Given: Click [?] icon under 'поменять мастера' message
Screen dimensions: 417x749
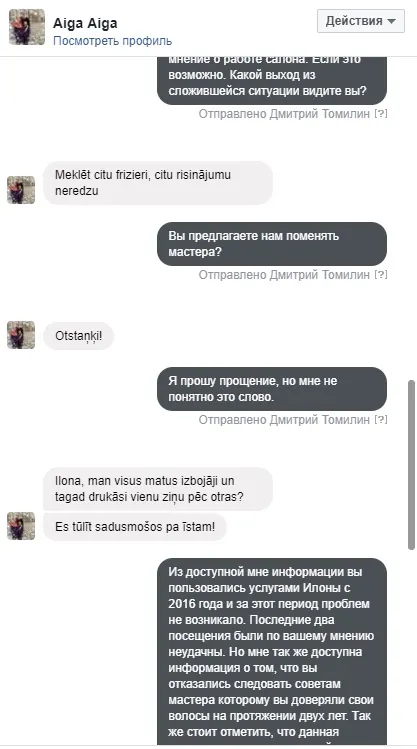Looking at the screenshot, I should tap(381, 275).
